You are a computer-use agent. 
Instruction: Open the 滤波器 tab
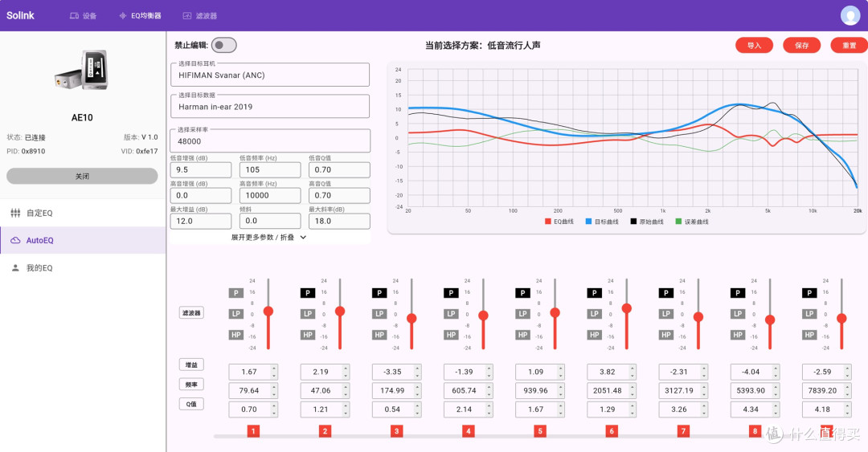pos(200,15)
